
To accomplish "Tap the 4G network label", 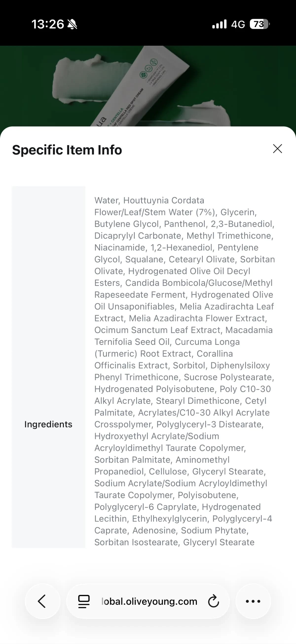I will click(238, 24).
